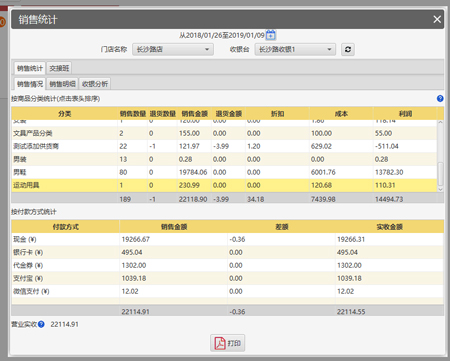Viewport: 450px width, 361px height.
Task: Click the help icon next to 营业实收
Action: pos(41,324)
